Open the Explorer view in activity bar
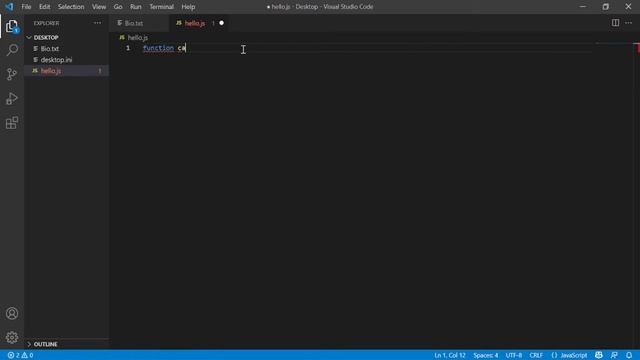 pos(12,27)
